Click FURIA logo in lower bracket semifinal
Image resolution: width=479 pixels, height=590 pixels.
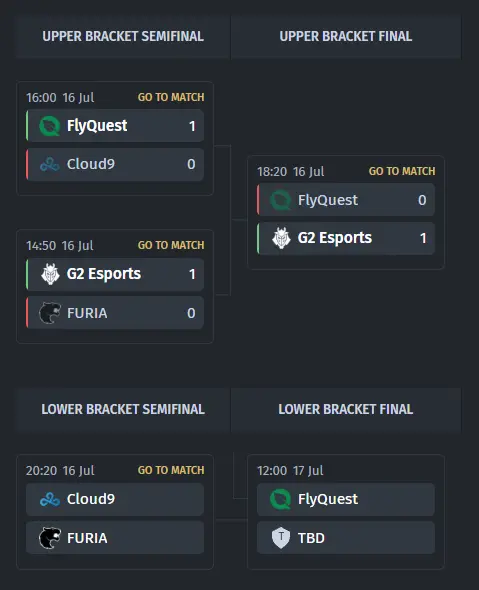pos(50,538)
